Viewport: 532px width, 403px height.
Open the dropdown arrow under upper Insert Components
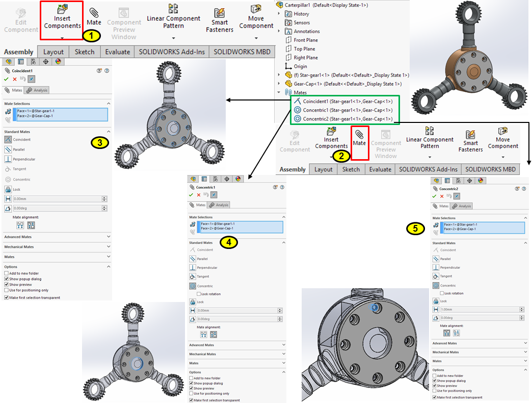point(62,38)
